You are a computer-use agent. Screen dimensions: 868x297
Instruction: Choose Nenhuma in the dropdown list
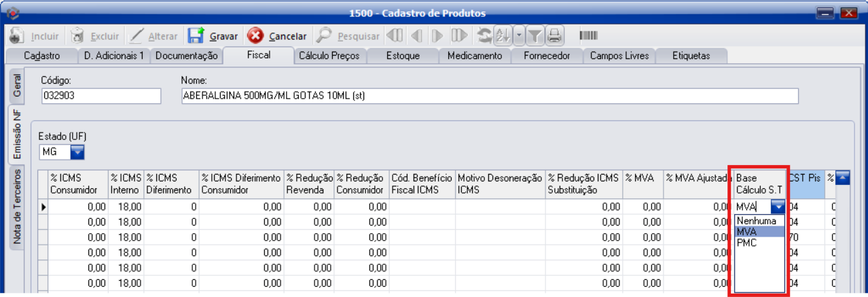tap(755, 221)
